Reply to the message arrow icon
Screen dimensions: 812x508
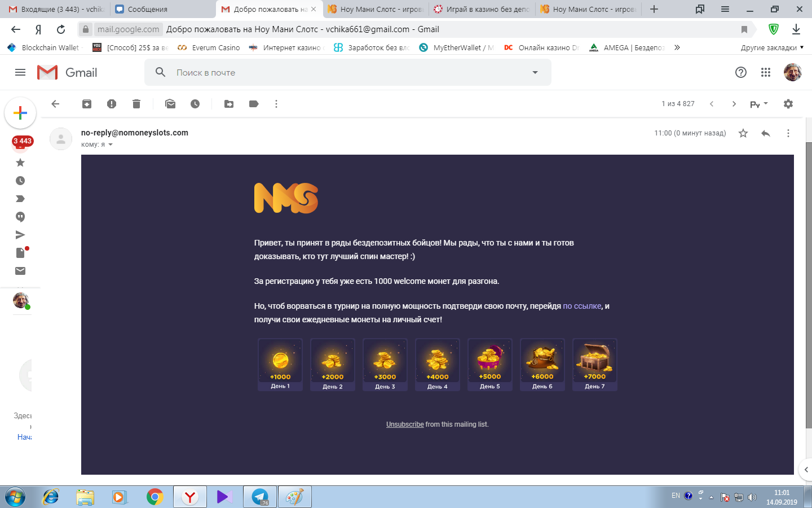click(766, 133)
